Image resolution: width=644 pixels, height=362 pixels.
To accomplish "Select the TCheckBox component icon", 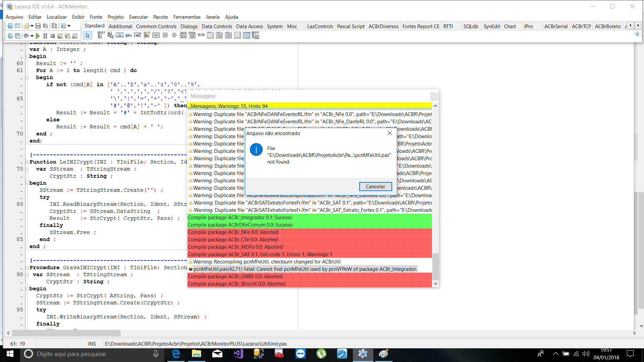I will [x=165, y=35].
